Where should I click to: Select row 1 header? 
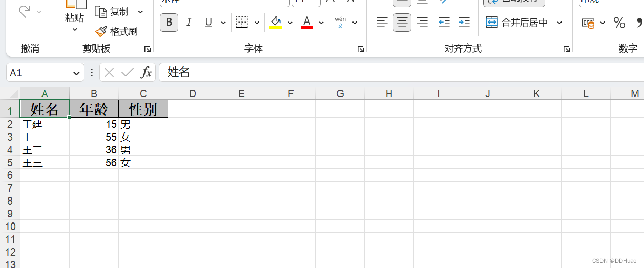coord(10,109)
